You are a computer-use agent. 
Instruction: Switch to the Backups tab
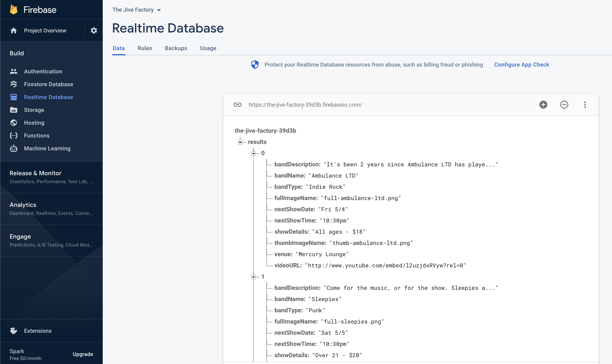tap(176, 48)
